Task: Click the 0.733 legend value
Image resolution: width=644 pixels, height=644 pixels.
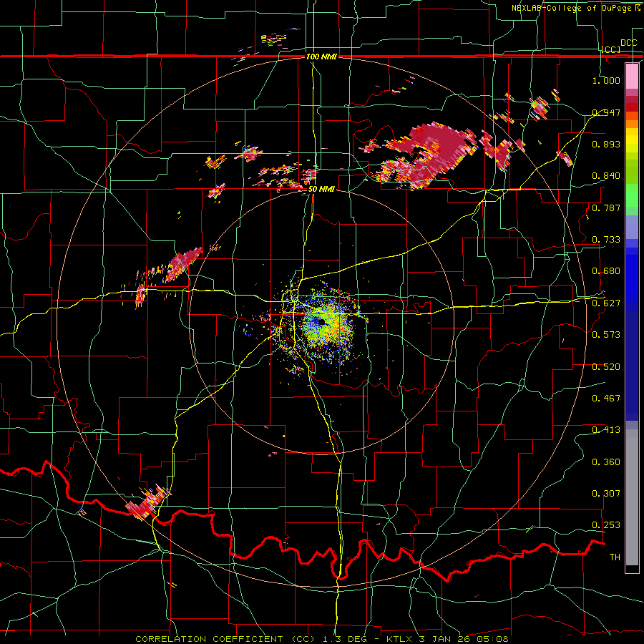Action: (x=606, y=240)
